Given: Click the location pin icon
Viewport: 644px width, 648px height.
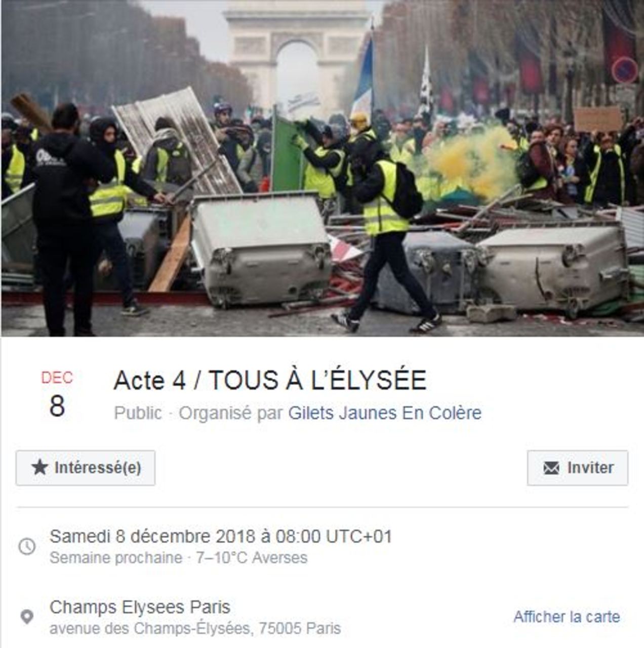Looking at the screenshot, I should click(27, 617).
